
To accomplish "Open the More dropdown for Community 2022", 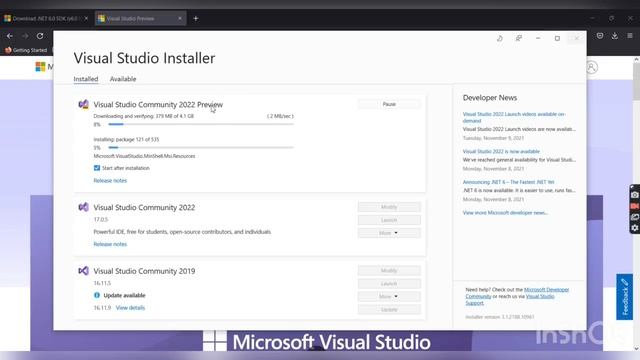I will (x=389, y=233).
